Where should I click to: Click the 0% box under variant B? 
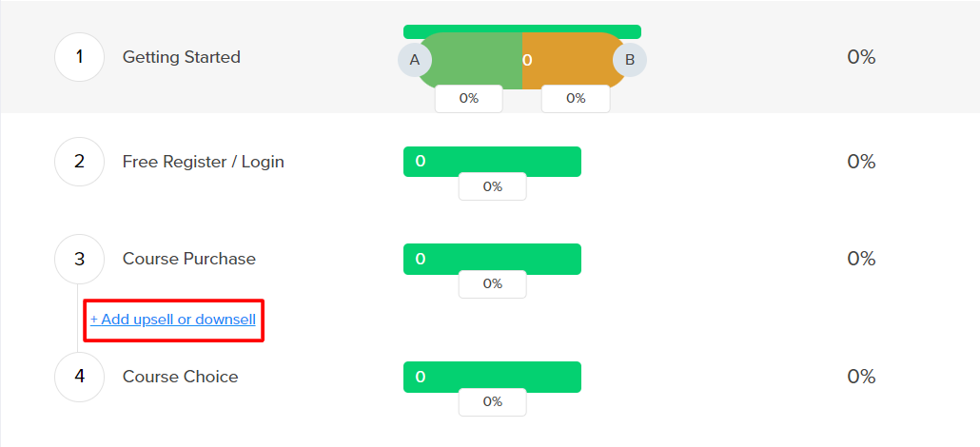(576, 98)
